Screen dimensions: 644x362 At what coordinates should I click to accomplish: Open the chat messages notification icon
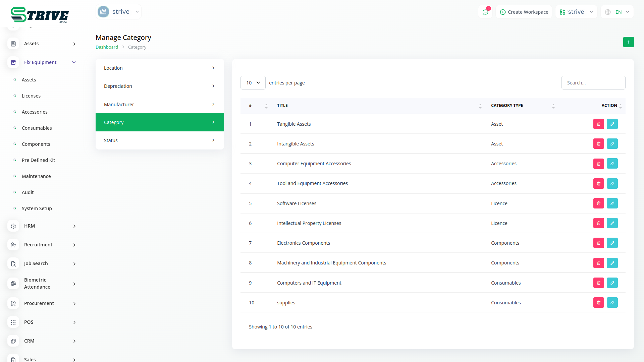click(x=485, y=12)
